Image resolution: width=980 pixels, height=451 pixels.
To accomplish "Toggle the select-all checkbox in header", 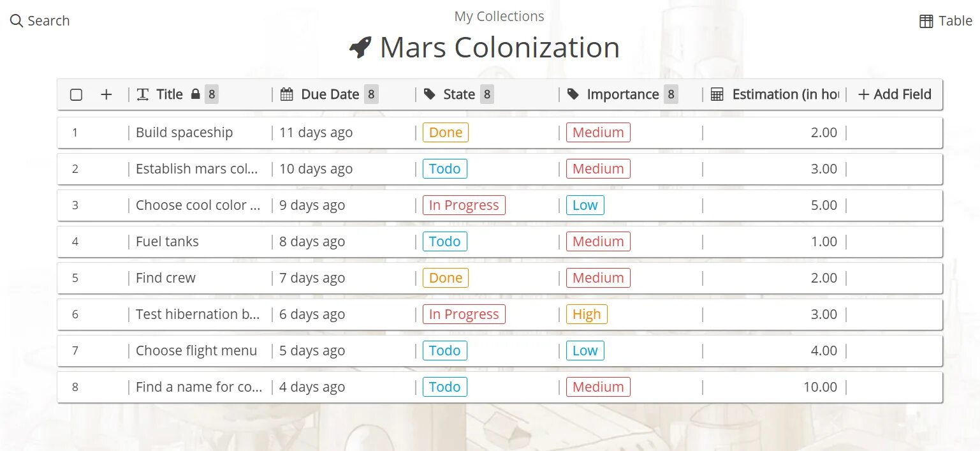I will tap(76, 94).
